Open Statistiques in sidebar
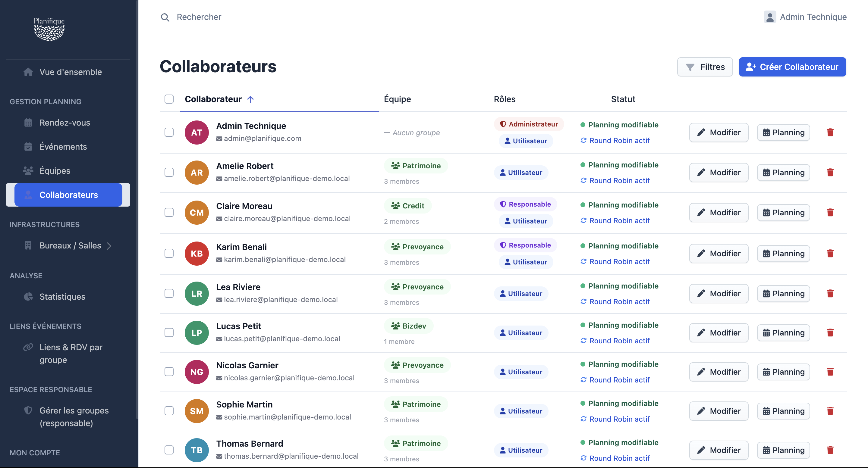The height and width of the screenshot is (468, 868). click(68, 297)
